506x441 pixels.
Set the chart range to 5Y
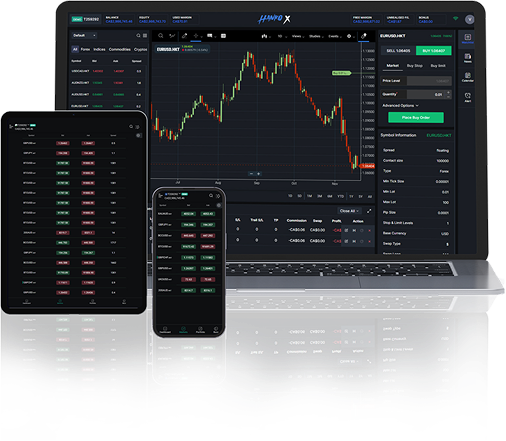(360, 196)
